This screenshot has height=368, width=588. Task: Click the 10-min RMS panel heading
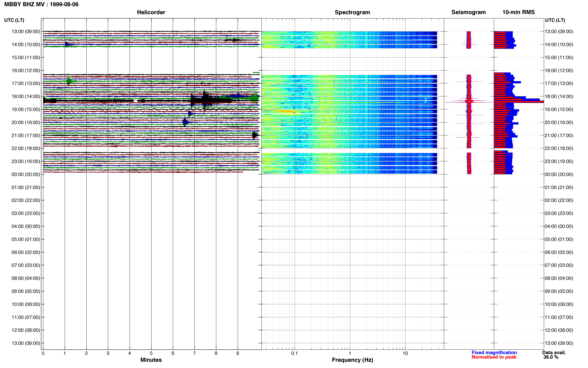[x=518, y=12]
